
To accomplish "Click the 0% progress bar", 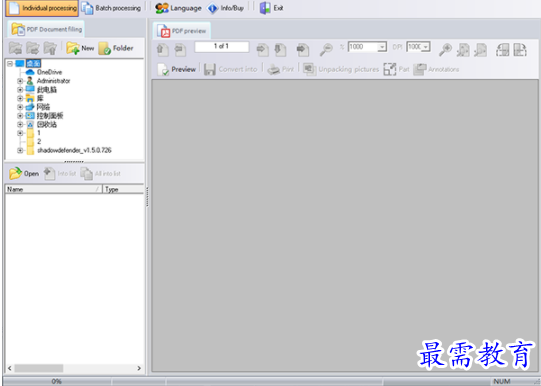I will tap(57, 381).
